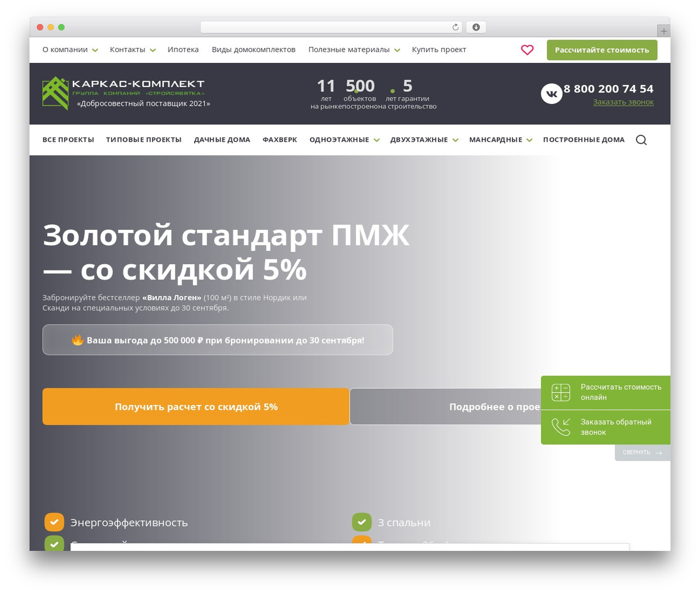This screenshot has width=700, height=593.
Task: Click the Золотой стандарт ПМЖ headline
Action: pos(226,252)
